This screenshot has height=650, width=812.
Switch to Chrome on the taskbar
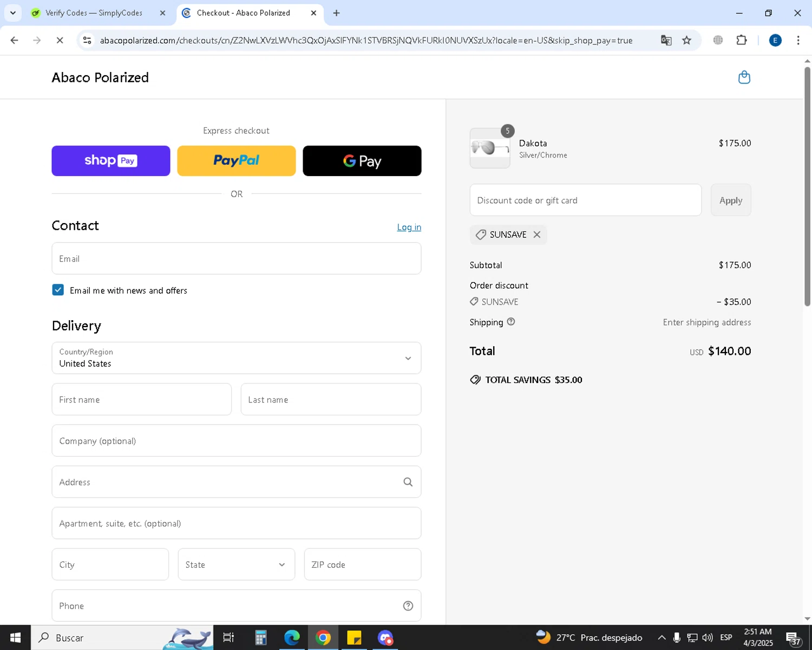(323, 638)
